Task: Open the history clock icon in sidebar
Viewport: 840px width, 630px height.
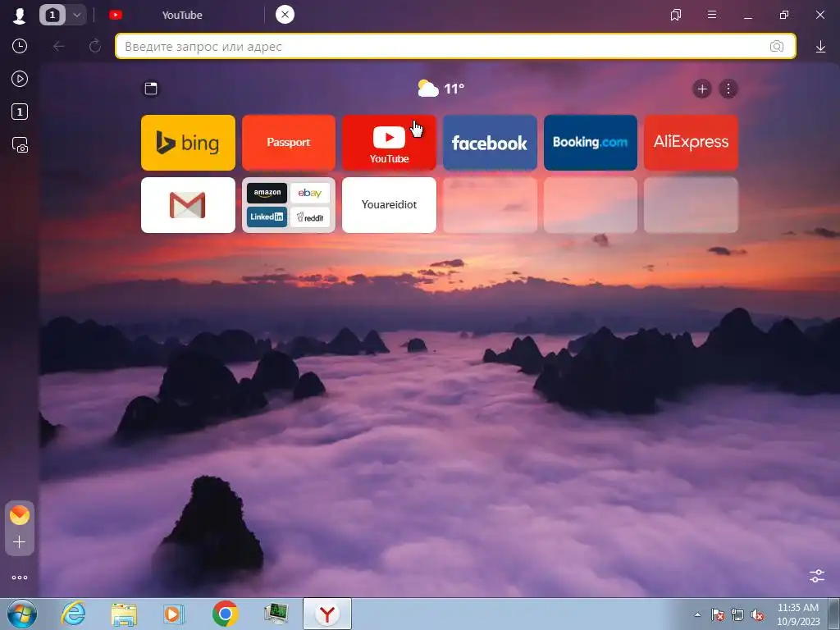Action: point(20,46)
